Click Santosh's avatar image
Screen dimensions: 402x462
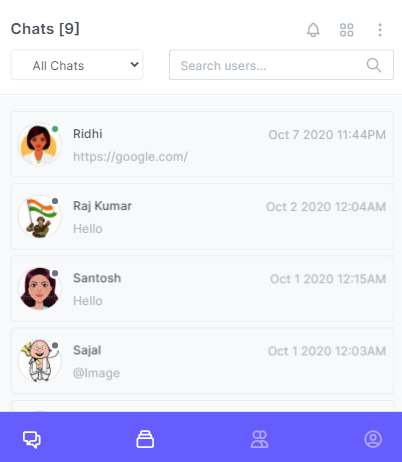click(x=39, y=289)
